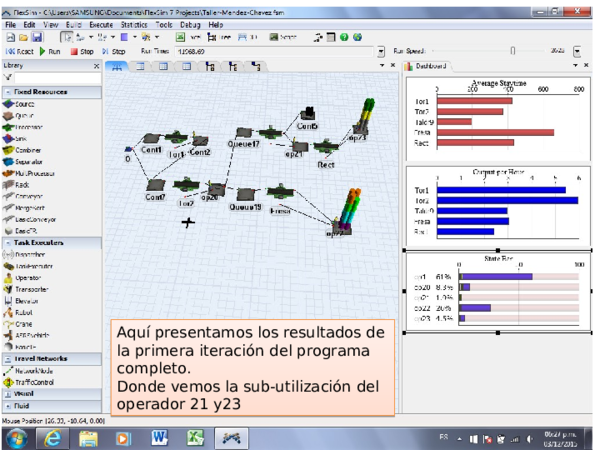Select the first 3D model view tab
Viewport: 600px width, 450px height.
pos(117,67)
